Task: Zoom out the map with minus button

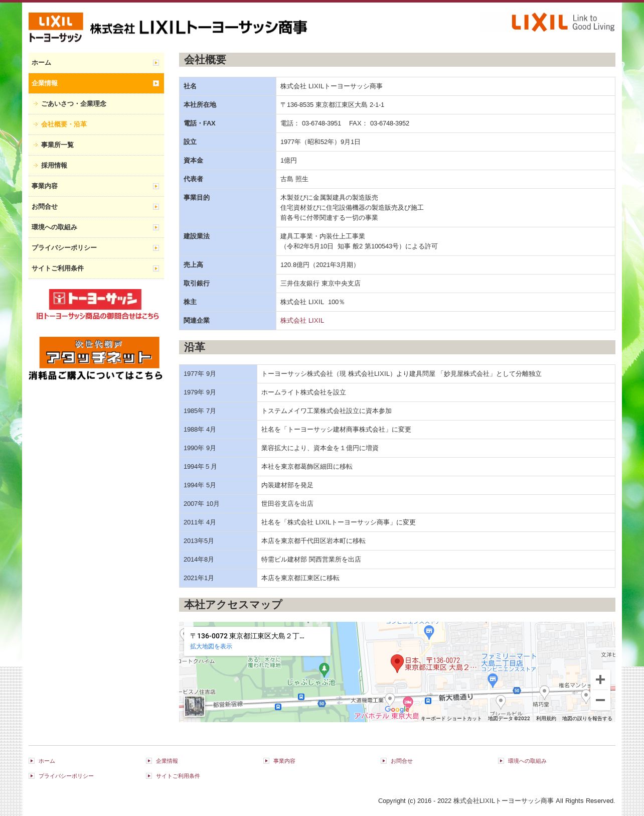Action: [x=600, y=700]
